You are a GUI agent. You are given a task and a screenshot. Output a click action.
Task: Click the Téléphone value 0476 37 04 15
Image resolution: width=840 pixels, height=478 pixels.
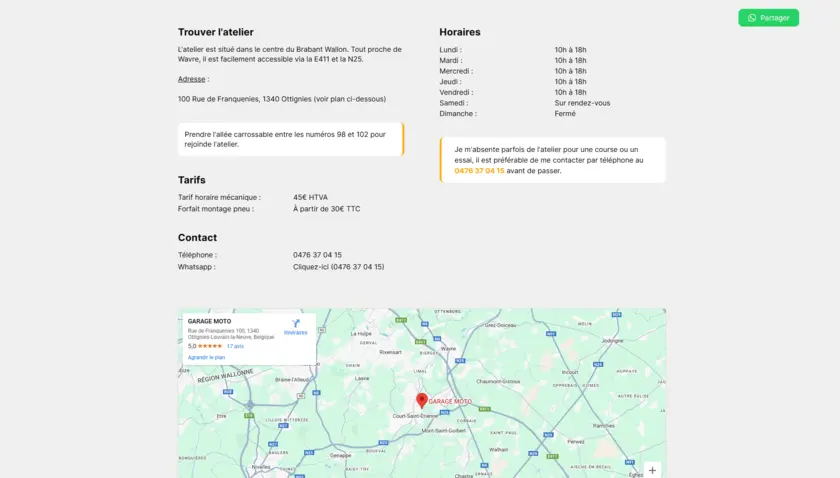pos(317,255)
